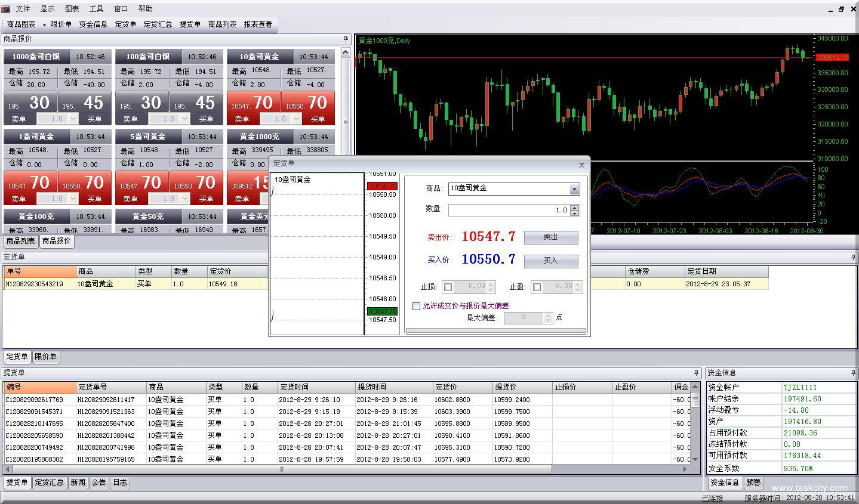Screen dimensions: 859x504
Task: Click 提货单 table horizontal scrollbar thumb
Action: pyautogui.click(x=282, y=469)
